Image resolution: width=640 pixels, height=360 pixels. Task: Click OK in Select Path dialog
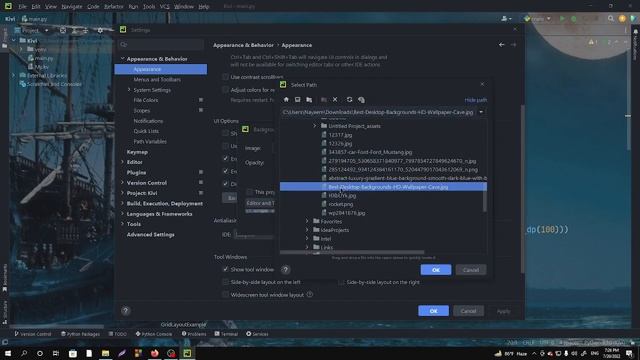pos(436,270)
